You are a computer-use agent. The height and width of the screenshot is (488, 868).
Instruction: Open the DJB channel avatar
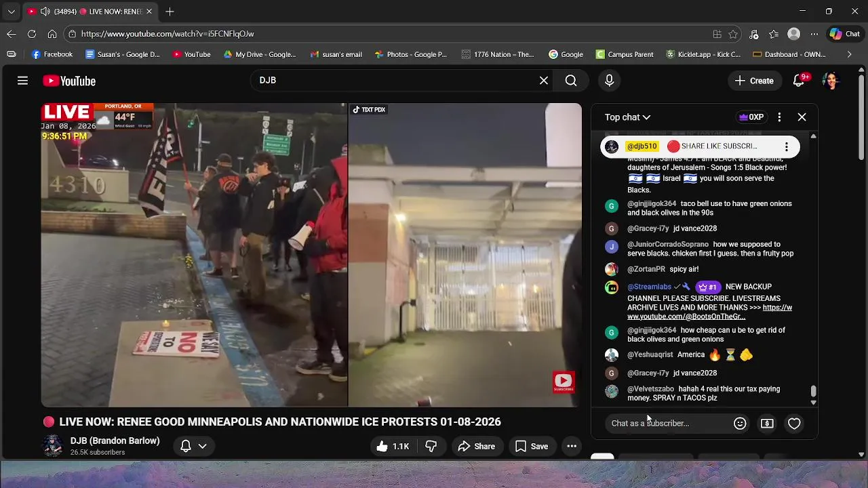pos(53,446)
